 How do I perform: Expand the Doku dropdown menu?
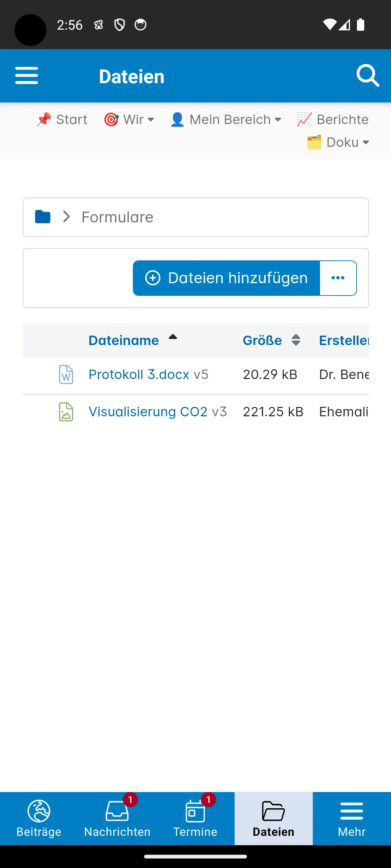tap(338, 142)
